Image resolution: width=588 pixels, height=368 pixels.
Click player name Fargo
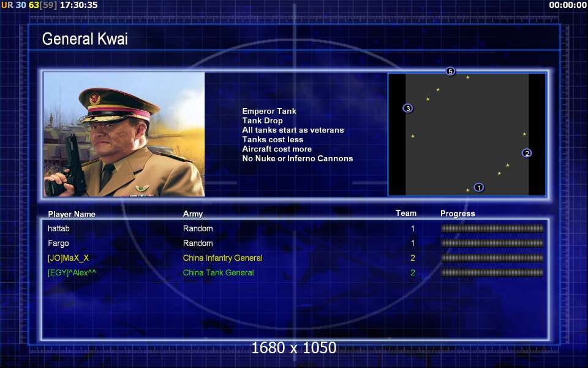coord(58,243)
